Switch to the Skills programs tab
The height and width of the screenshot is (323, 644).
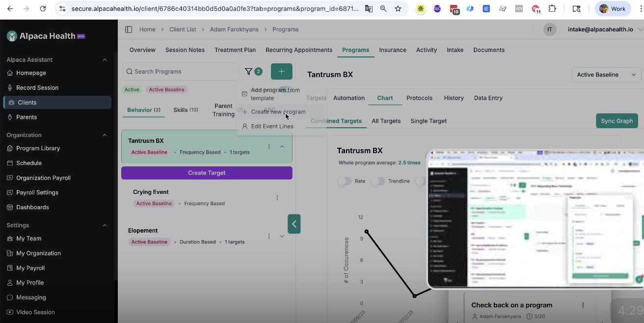tap(186, 110)
